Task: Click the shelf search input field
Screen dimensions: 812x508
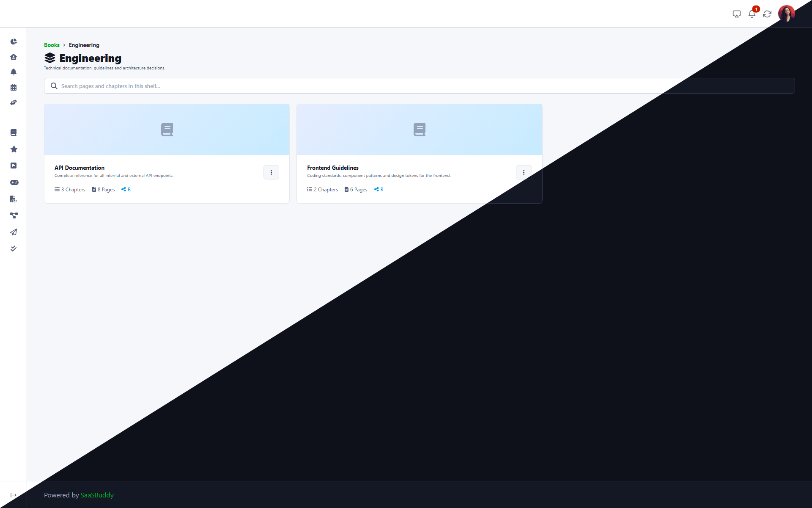Action: pyautogui.click(x=419, y=86)
